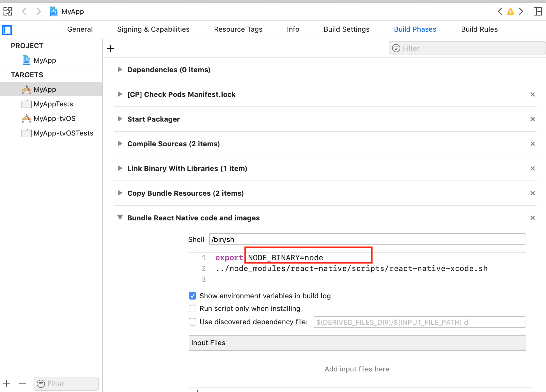Screen dimensions: 546x392
Task: Expand Link Binary With Libraries section
Action: click(120, 168)
